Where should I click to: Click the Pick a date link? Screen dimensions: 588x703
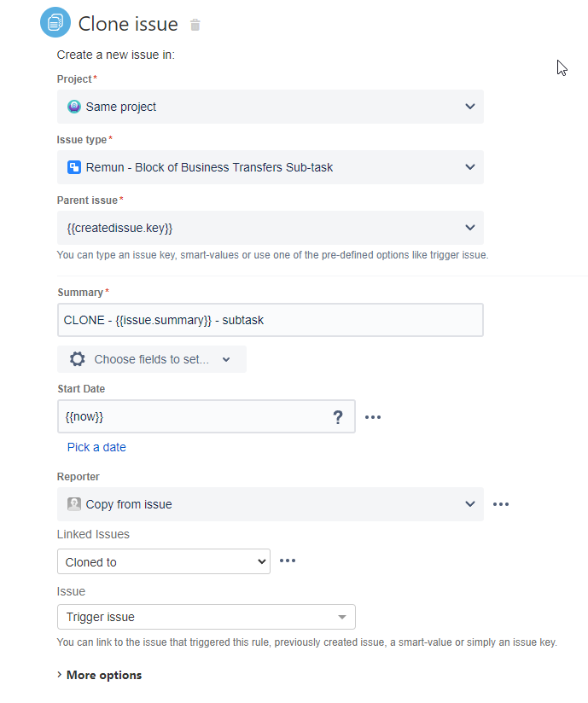(96, 447)
